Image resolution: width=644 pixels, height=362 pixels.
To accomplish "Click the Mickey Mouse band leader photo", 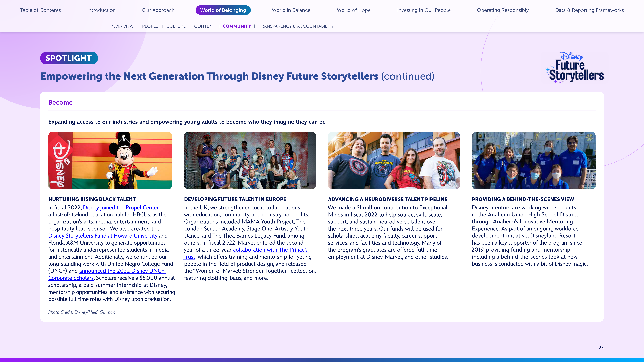I will [110, 161].
